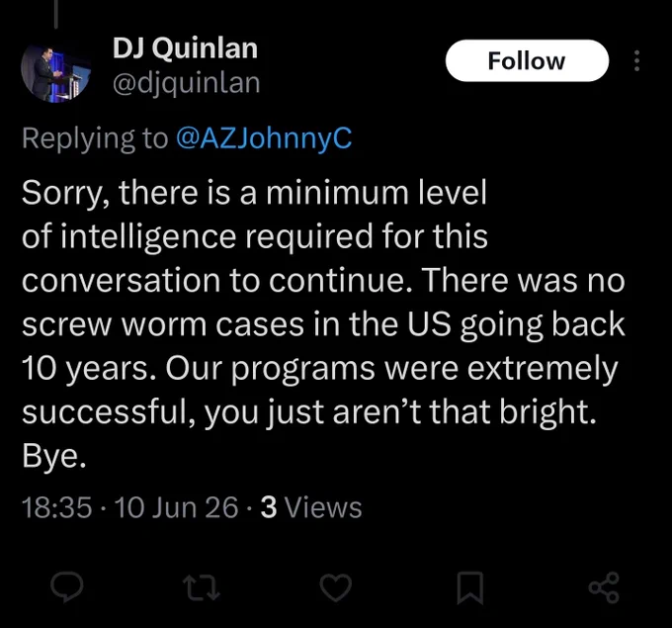This screenshot has width=672, height=628.
Task: Follow DJ Quinlan
Action: coord(527,60)
